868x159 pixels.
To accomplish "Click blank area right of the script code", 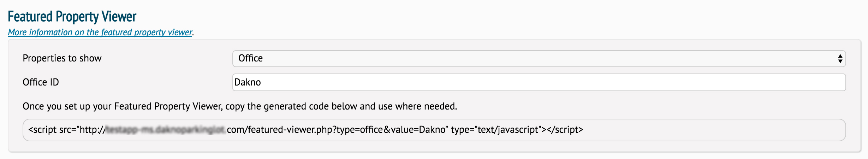I will [713, 130].
